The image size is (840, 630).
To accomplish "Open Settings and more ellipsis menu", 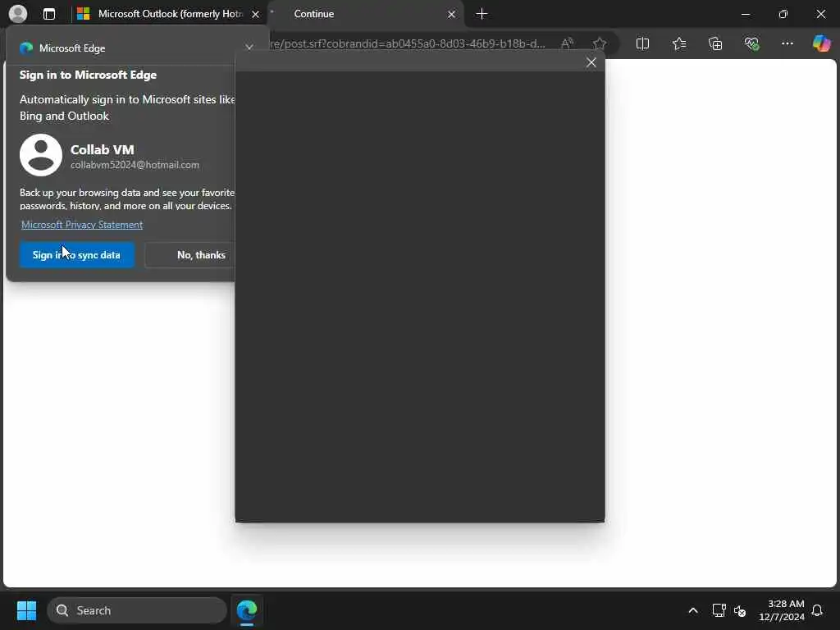I will [787, 43].
